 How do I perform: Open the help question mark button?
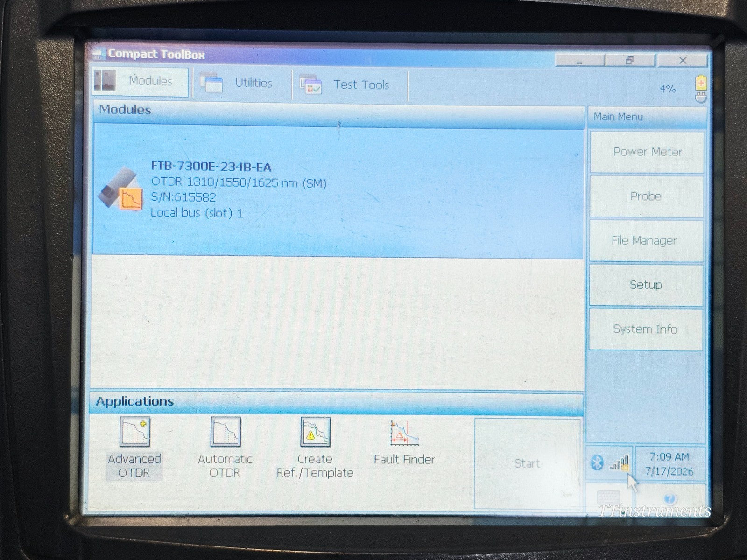point(670,499)
